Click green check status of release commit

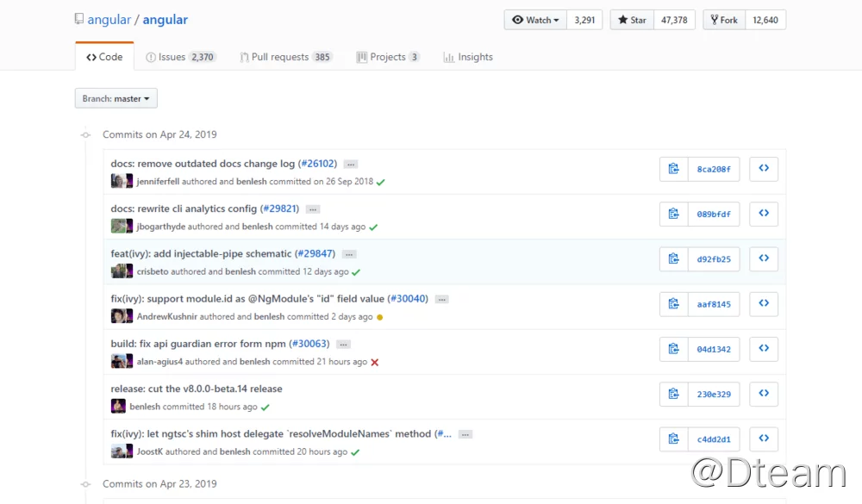[x=265, y=408]
